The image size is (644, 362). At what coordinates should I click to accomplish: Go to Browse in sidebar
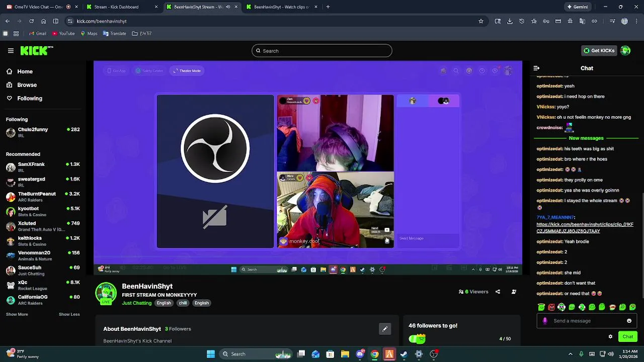(22, 85)
